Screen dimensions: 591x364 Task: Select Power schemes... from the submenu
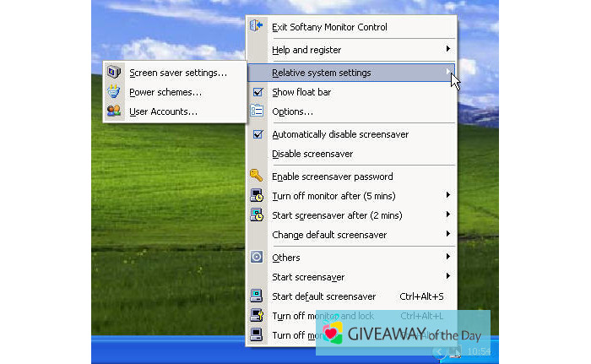coord(165,92)
